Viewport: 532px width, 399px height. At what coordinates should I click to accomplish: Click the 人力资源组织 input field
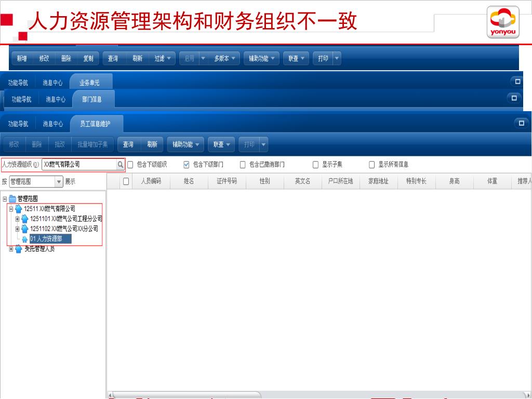click(79, 165)
